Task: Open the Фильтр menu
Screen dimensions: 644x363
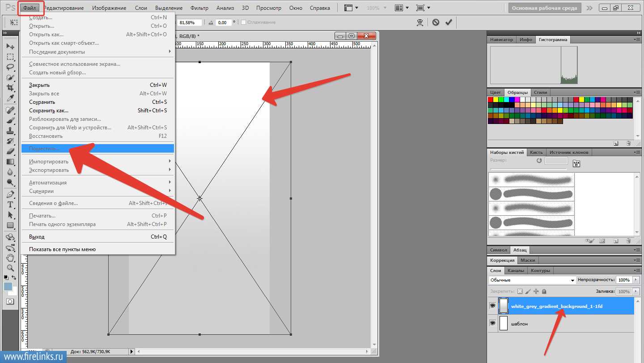Action: (199, 8)
